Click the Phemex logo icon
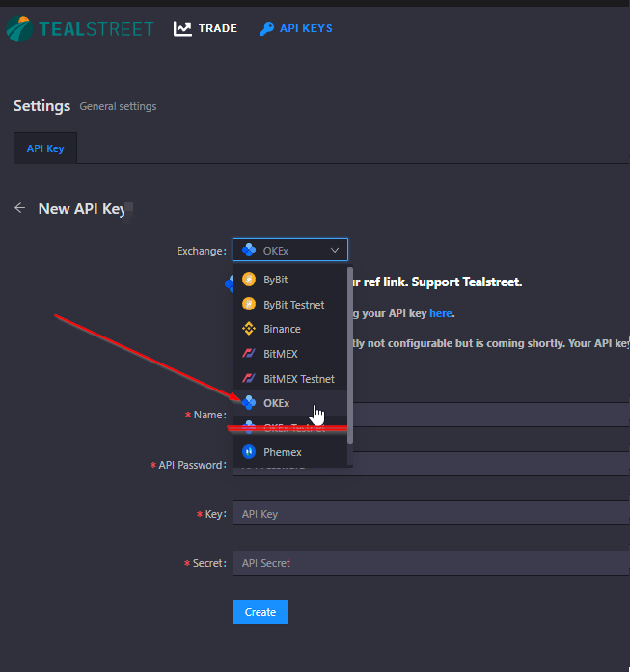 pyautogui.click(x=249, y=452)
